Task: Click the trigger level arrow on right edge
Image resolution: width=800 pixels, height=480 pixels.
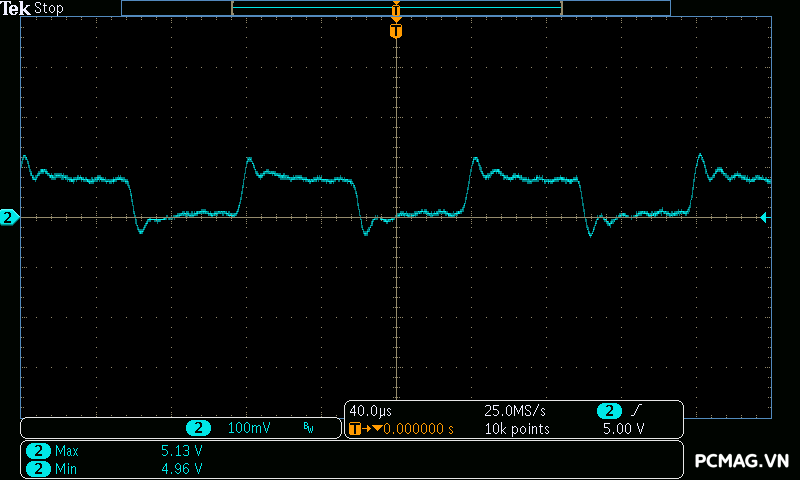Action: [764, 217]
